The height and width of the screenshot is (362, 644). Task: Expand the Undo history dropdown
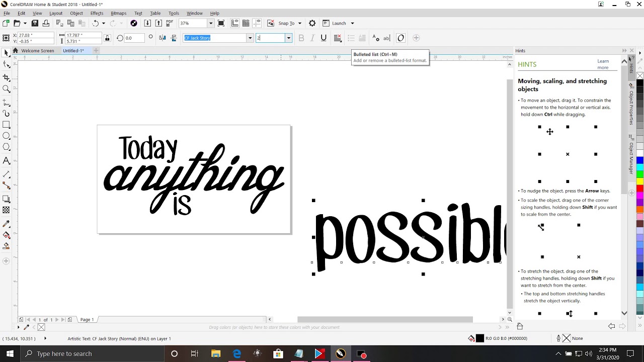click(x=104, y=23)
